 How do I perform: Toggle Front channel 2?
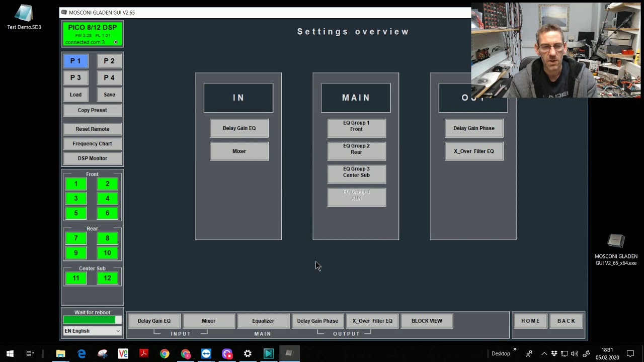coord(107,184)
